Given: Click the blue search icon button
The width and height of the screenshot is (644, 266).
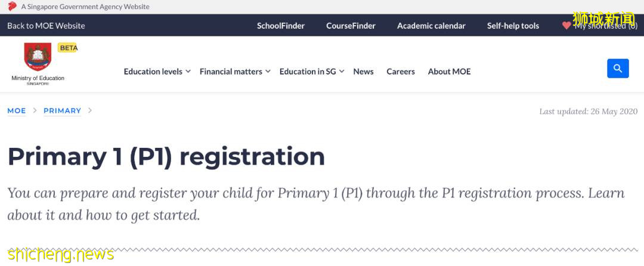Looking at the screenshot, I should (618, 68).
